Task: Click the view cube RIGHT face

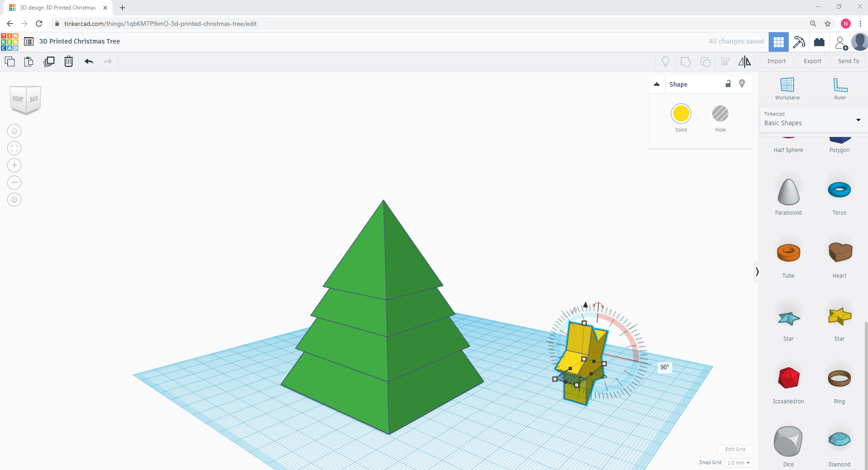Action: (x=18, y=99)
